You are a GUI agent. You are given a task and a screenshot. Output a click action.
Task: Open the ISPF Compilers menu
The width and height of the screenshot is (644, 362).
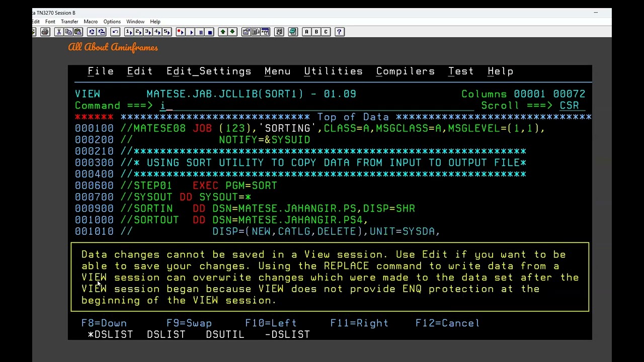click(x=406, y=71)
